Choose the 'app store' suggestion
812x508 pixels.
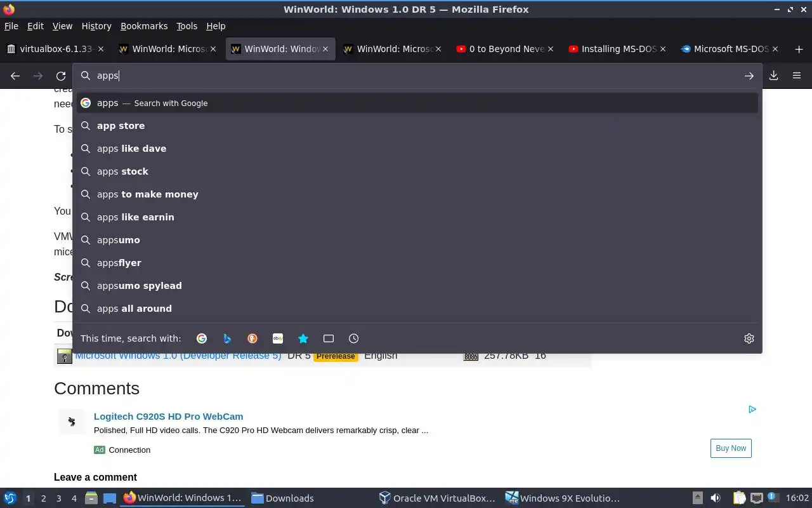point(417,126)
